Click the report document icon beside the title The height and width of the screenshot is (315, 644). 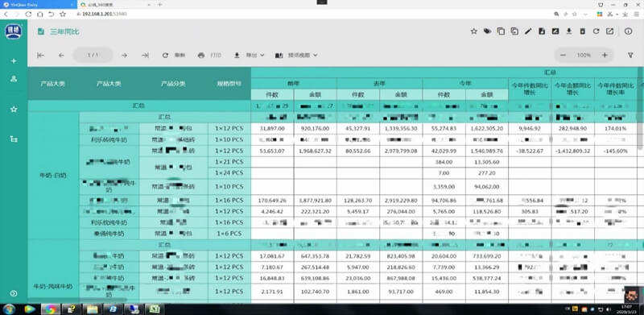point(41,31)
